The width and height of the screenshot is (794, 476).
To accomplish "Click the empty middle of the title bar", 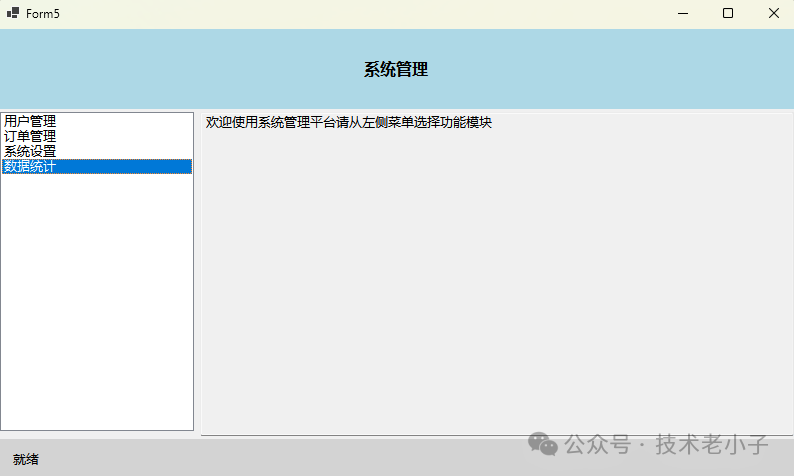I will 350,13.
